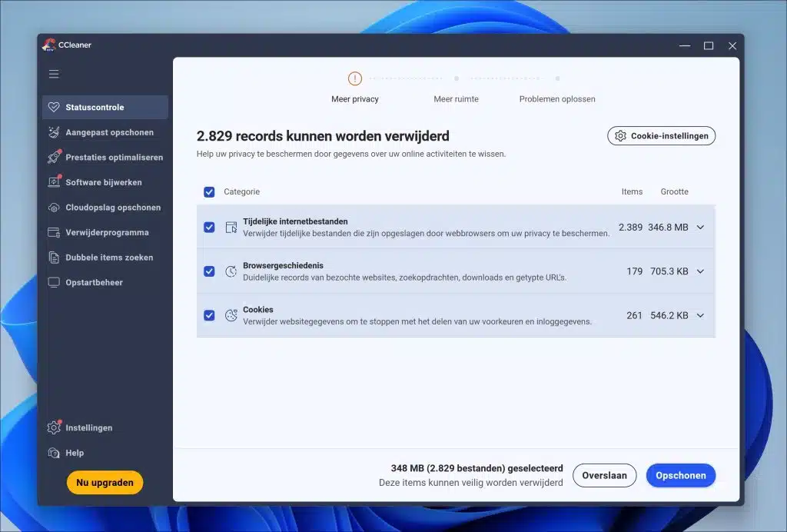Click the 179 items count

(634, 271)
